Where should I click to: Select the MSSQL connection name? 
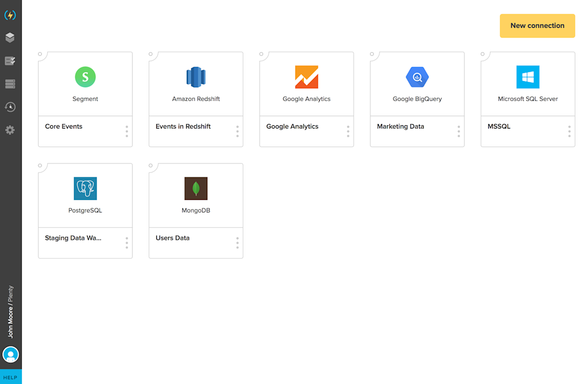tap(499, 126)
